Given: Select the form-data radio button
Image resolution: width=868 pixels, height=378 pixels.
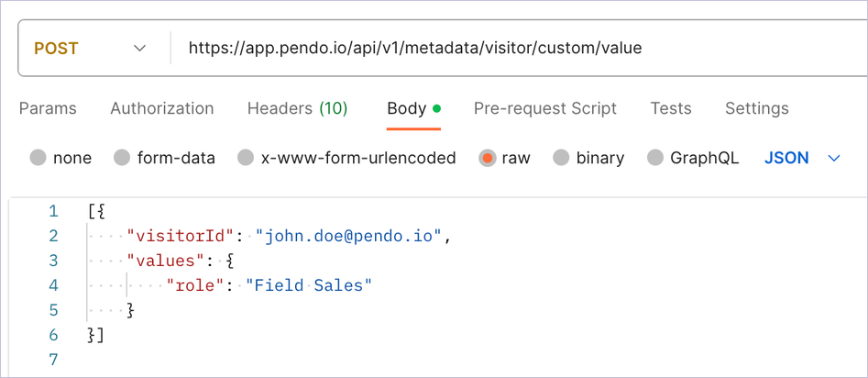Looking at the screenshot, I should (x=122, y=158).
